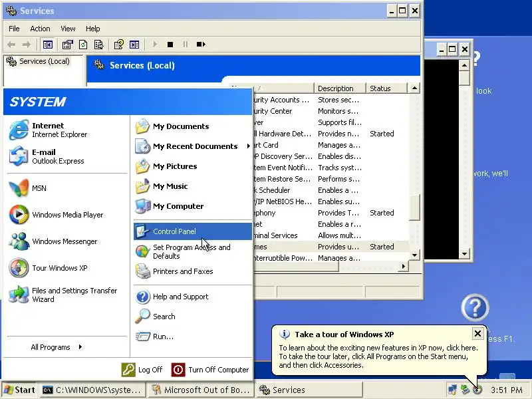The height and width of the screenshot is (399, 532).
Task: Open Printers and Faxes
Action: point(192,271)
